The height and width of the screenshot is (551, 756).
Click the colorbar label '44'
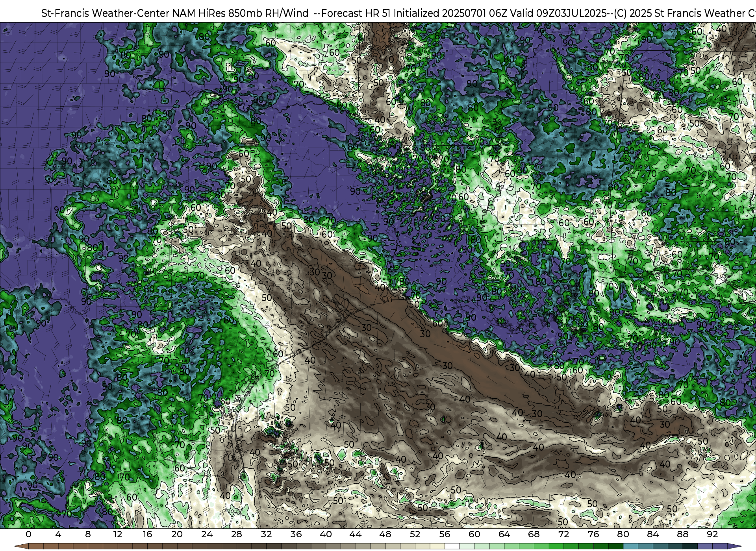tap(356, 534)
